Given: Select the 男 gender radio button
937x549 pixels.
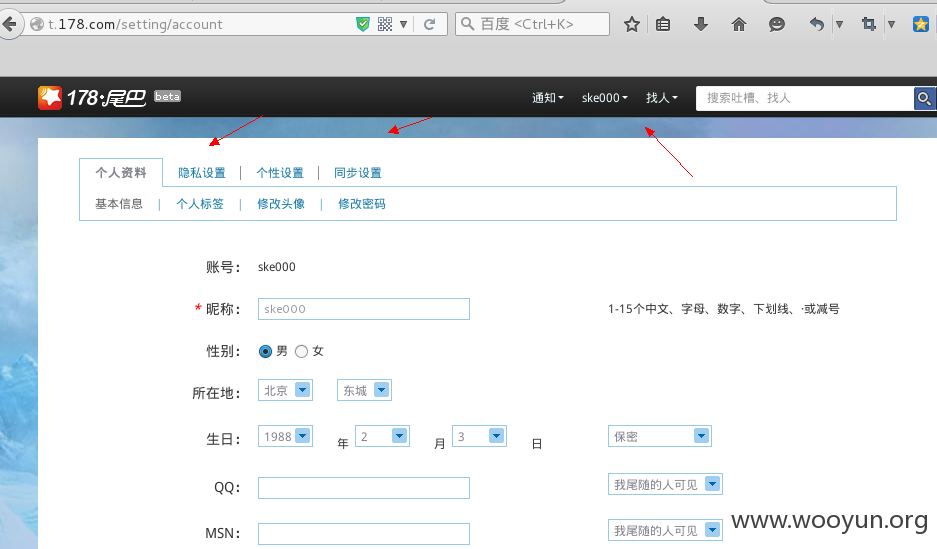Looking at the screenshot, I should [265, 351].
